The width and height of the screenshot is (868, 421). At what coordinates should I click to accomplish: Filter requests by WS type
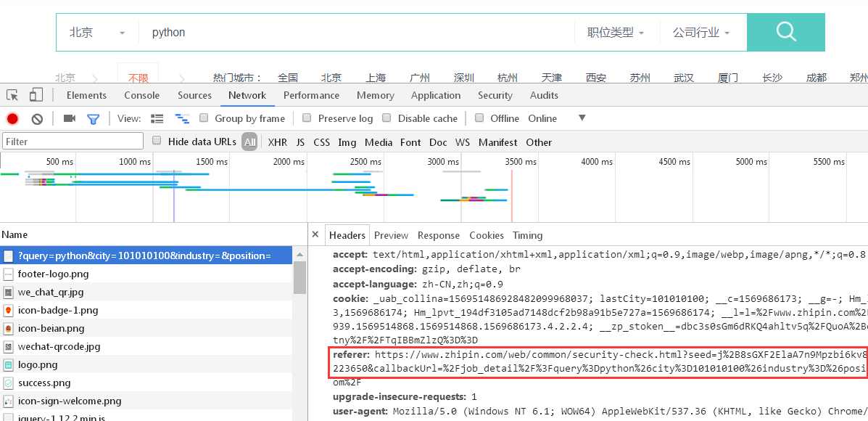click(462, 142)
